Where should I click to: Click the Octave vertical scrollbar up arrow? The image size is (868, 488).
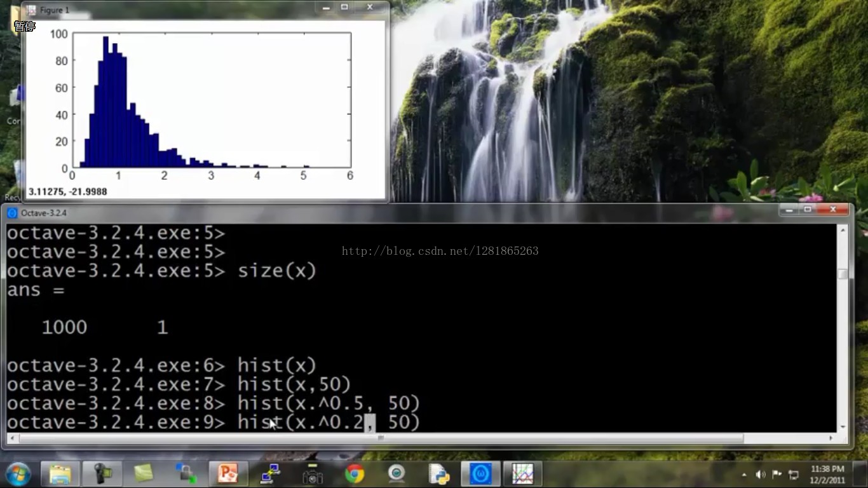tap(843, 230)
